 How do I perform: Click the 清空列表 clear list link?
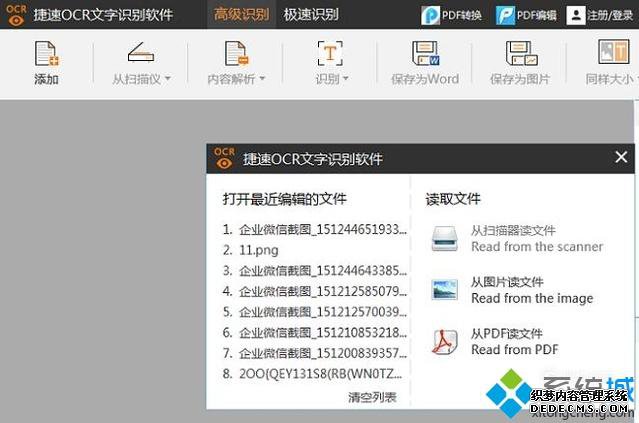[x=372, y=397]
